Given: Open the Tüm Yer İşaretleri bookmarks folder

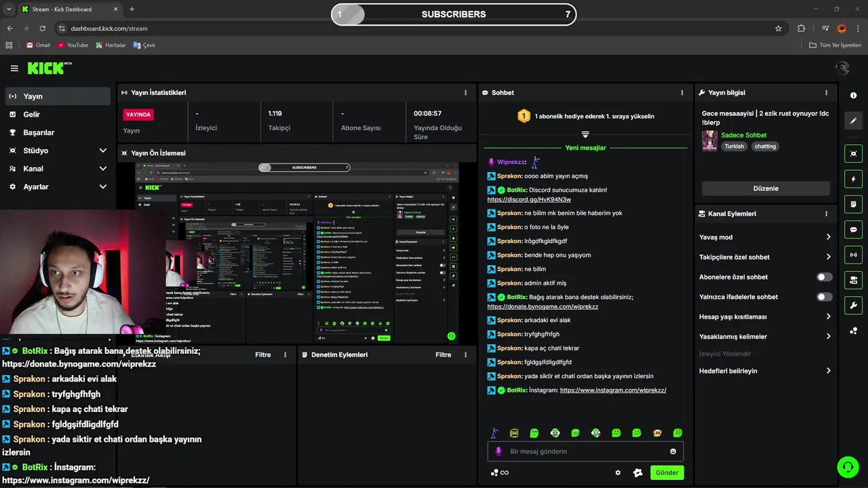Looking at the screenshot, I should point(835,45).
